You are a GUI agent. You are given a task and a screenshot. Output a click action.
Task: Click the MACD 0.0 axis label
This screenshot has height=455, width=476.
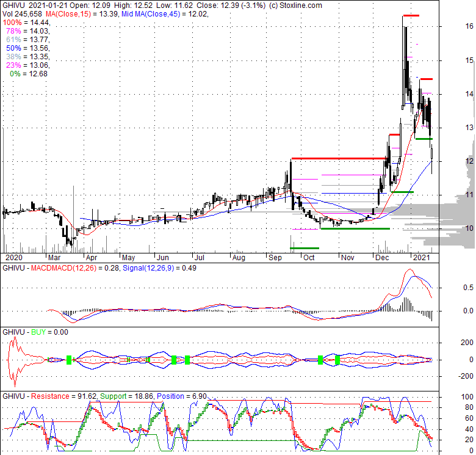pyautogui.click(x=469, y=311)
